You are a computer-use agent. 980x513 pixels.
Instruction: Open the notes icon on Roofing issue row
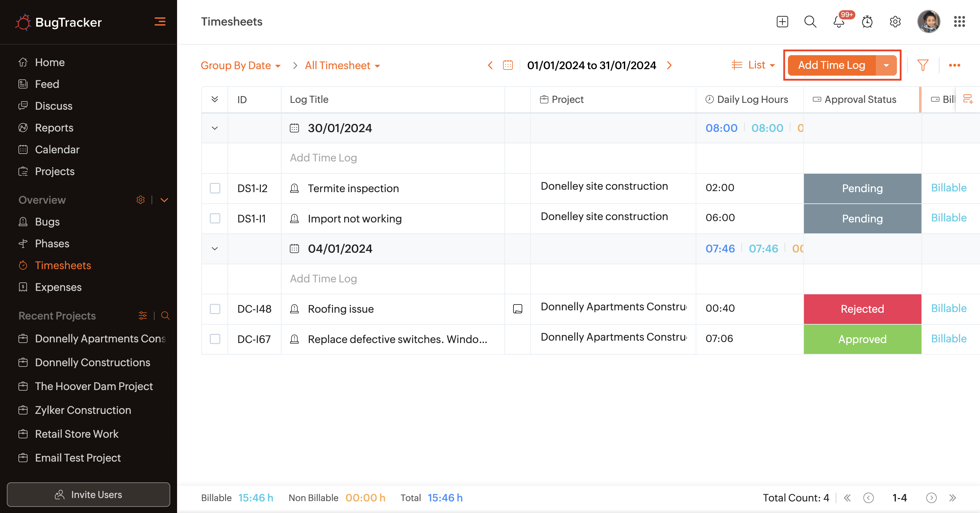pyautogui.click(x=517, y=309)
